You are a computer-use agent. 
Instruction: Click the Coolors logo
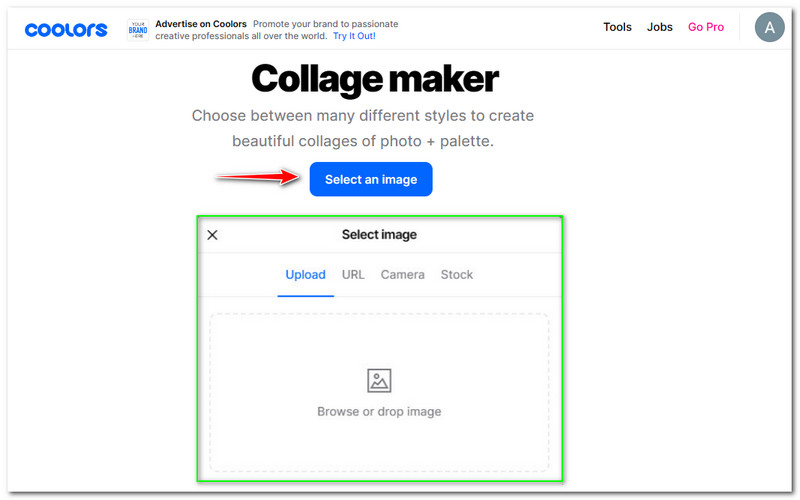click(x=66, y=29)
